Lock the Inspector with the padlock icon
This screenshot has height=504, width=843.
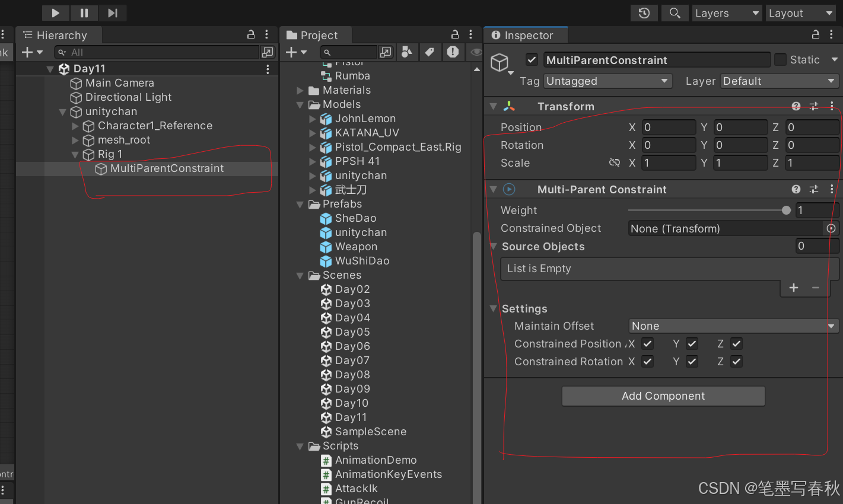click(x=815, y=35)
